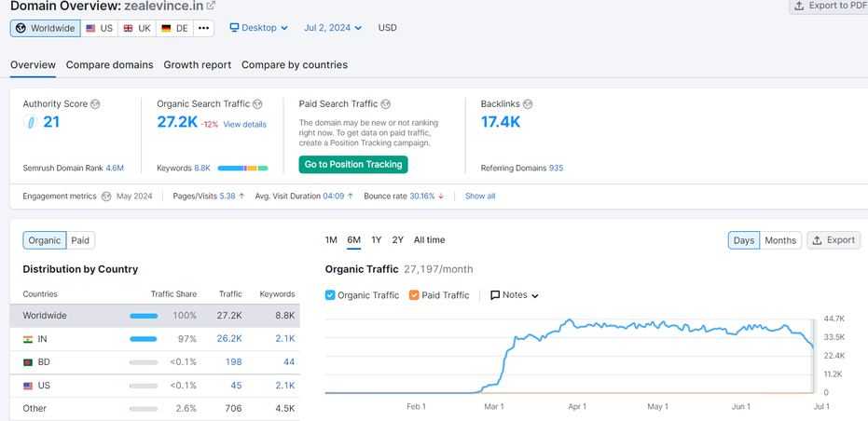Click the Backlinks info globe icon
868x421 pixels.
[x=528, y=104]
